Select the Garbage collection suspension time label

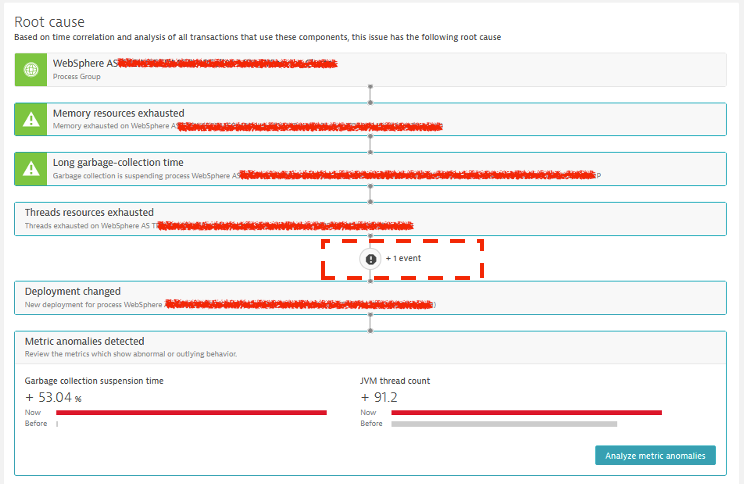(x=94, y=381)
